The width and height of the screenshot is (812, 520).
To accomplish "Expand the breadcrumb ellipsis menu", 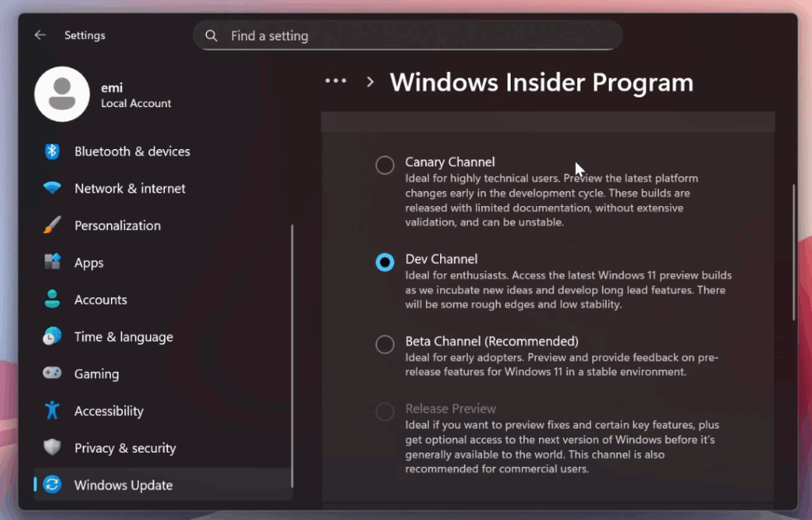I will click(x=335, y=82).
